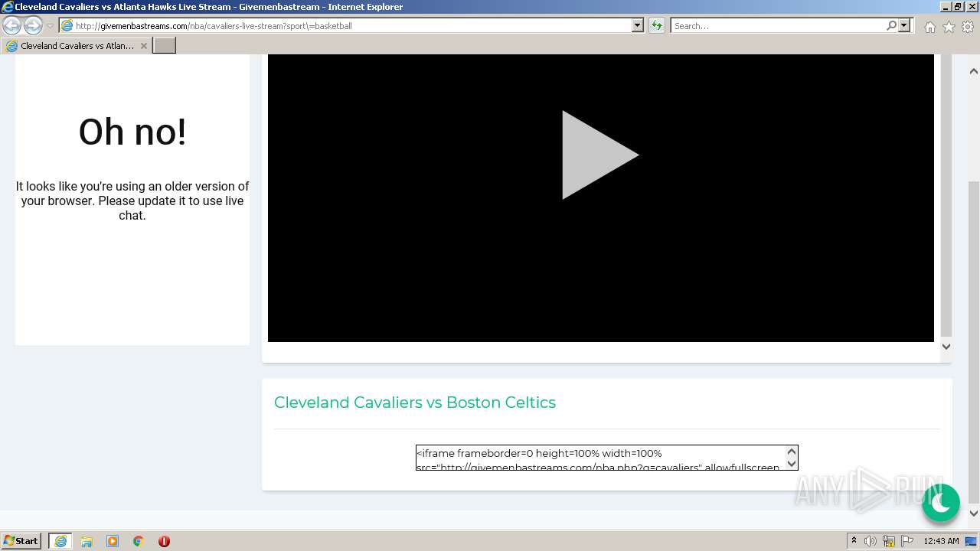Click the page scrollbar up arrow
The image size is (980, 551).
974,71
